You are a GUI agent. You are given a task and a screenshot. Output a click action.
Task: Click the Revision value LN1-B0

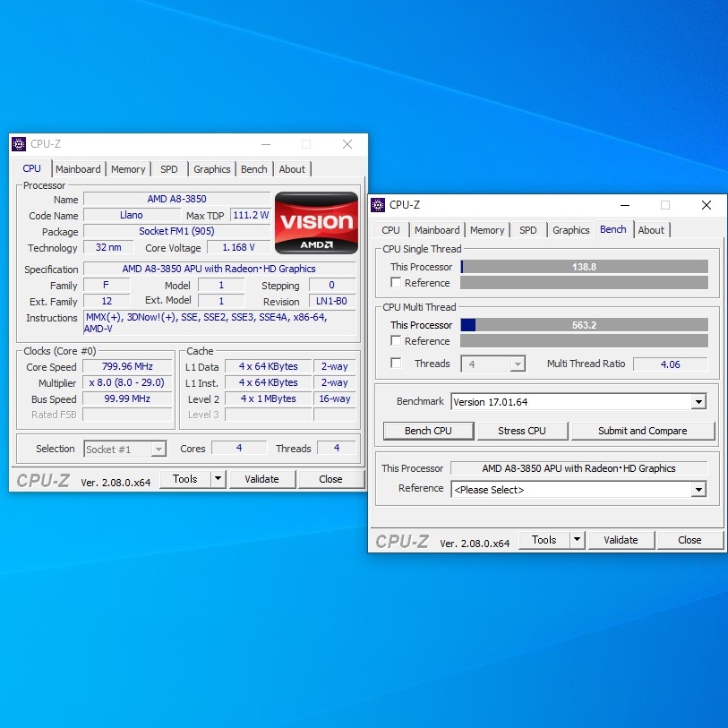pyautogui.click(x=331, y=301)
